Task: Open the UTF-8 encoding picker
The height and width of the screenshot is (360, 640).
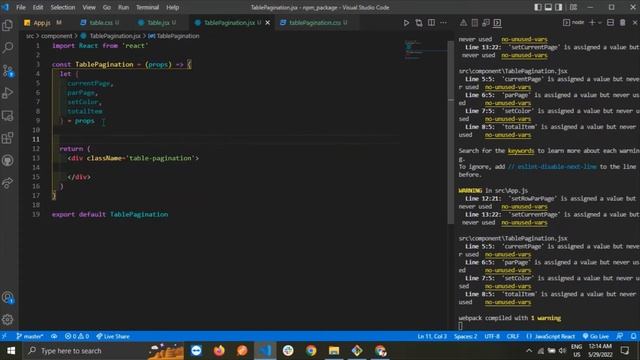Action: [492, 336]
